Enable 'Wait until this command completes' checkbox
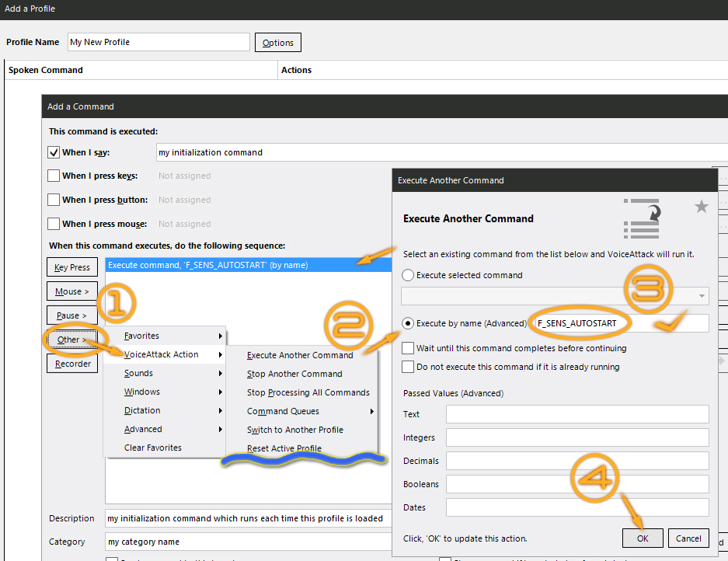 point(408,349)
